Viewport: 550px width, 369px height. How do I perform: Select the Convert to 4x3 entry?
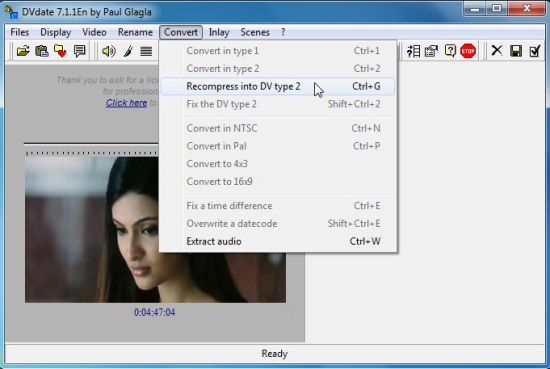click(x=278, y=164)
